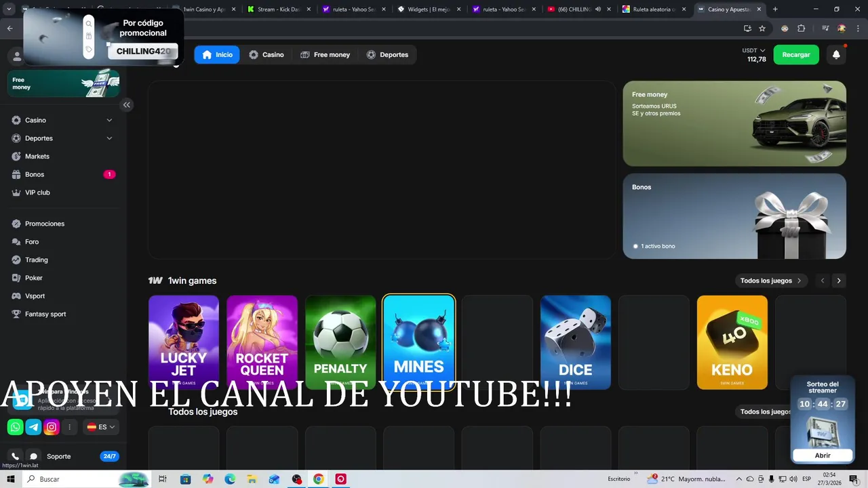
Task: Open the USDT currency dropdown
Action: click(x=753, y=51)
